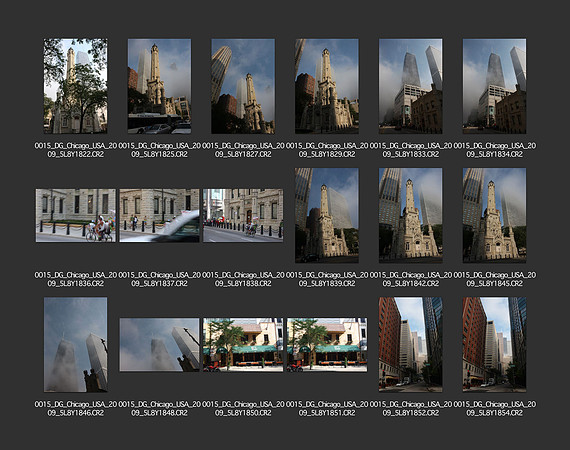Click filename label ending 5L8Y1850.CR2
The width and height of the screenshot is (570, 450).
(243, 408)
